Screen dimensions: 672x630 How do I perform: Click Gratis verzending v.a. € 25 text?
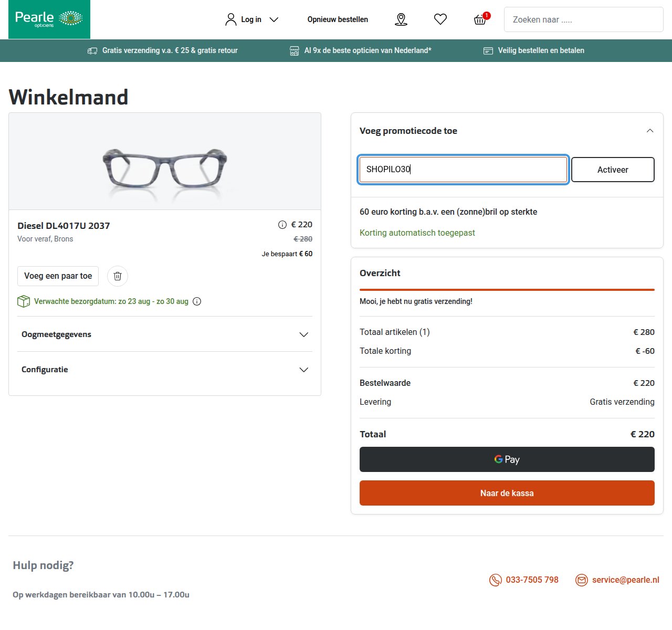click(170, 50)
